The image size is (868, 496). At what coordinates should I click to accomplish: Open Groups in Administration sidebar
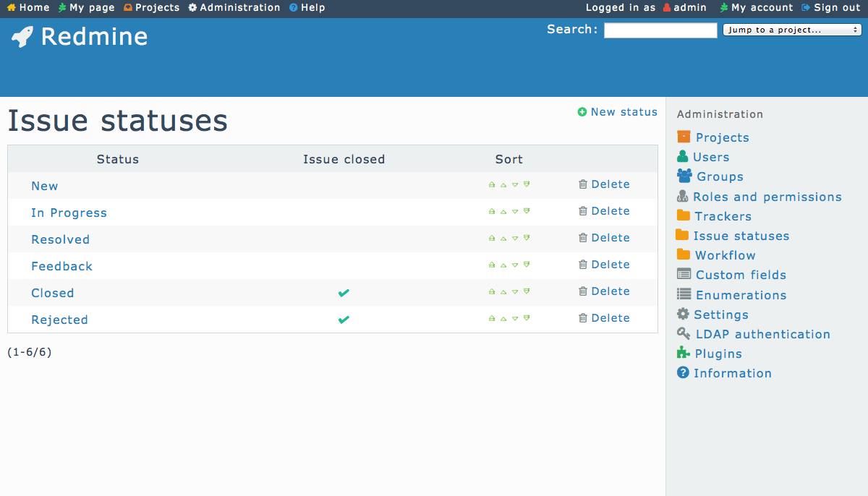[x=710, y=176]
